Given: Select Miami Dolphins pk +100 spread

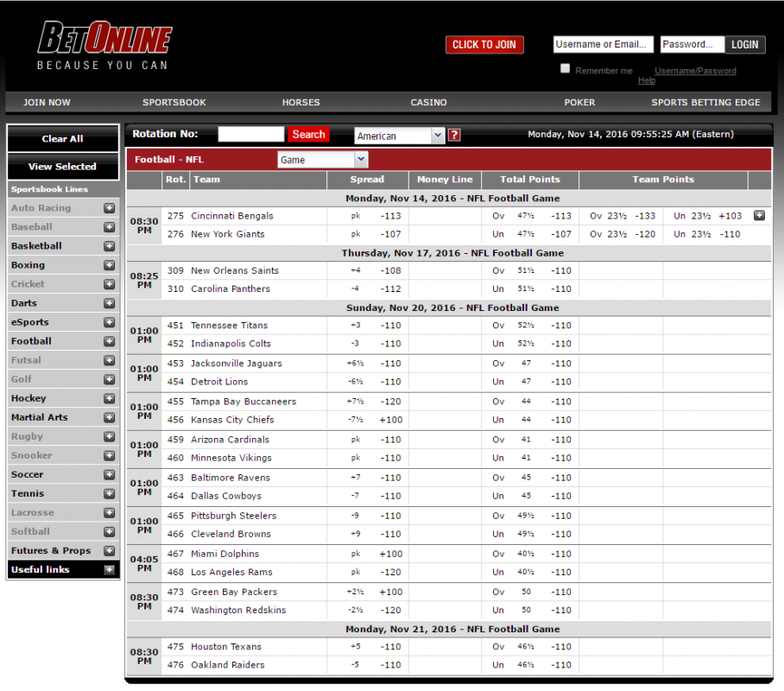Looking at the screenshot, I should (x=376, y=554).
